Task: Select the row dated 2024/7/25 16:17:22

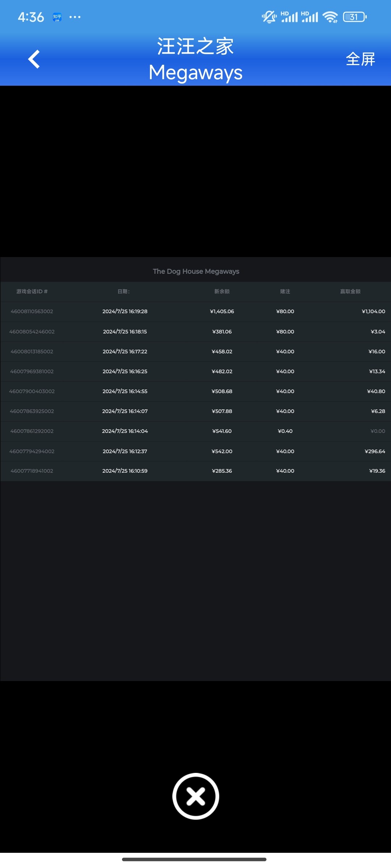Action: click(x=125, y=352)
